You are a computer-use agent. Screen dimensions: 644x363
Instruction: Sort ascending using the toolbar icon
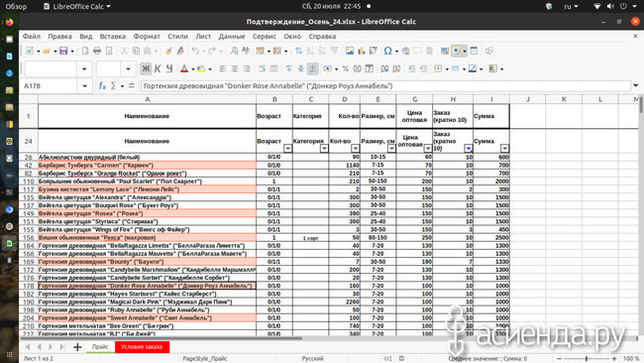tap(310, 51)
